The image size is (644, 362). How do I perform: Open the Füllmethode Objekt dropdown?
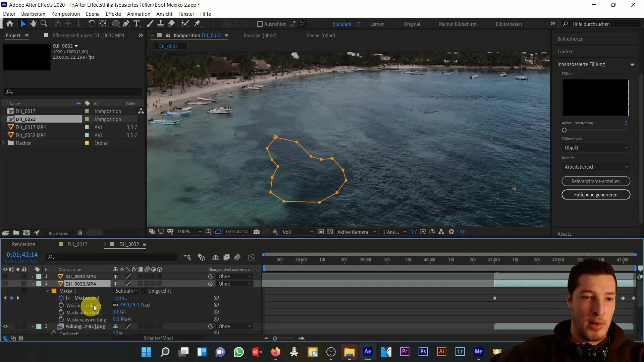pos(596,148)
